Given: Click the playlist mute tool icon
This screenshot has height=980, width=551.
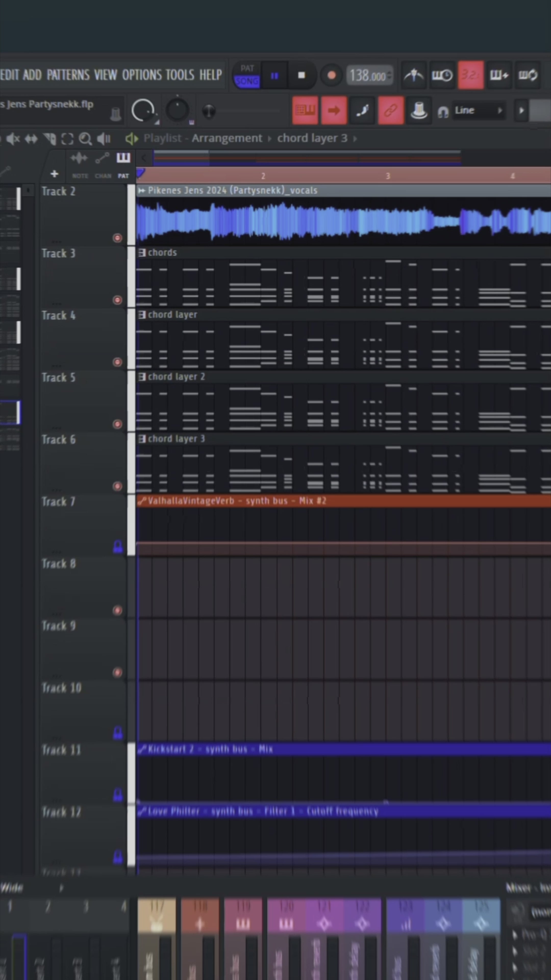Looking at the screenshot, I should point(13,139).
